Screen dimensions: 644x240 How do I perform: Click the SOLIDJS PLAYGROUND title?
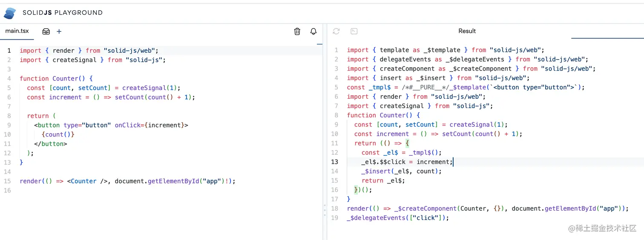(x=63, y=13)
